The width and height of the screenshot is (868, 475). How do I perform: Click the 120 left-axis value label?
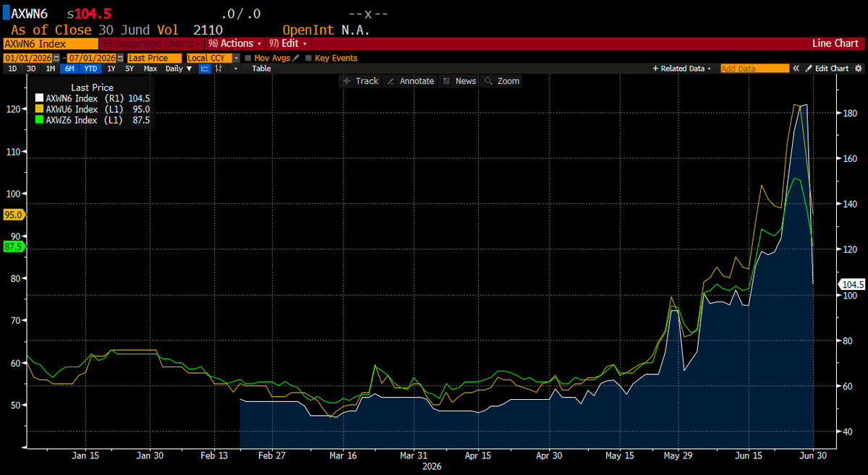14,109
